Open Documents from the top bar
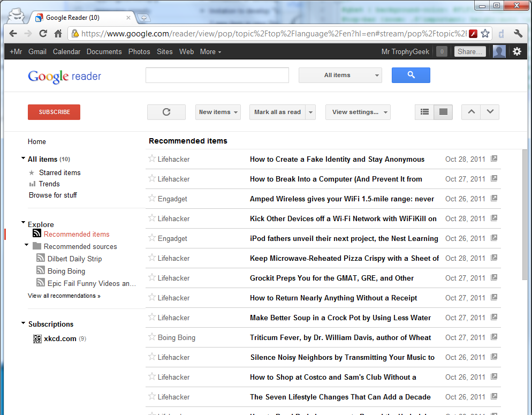This screenshot has height=415, width=532. (x=104, y=51)
